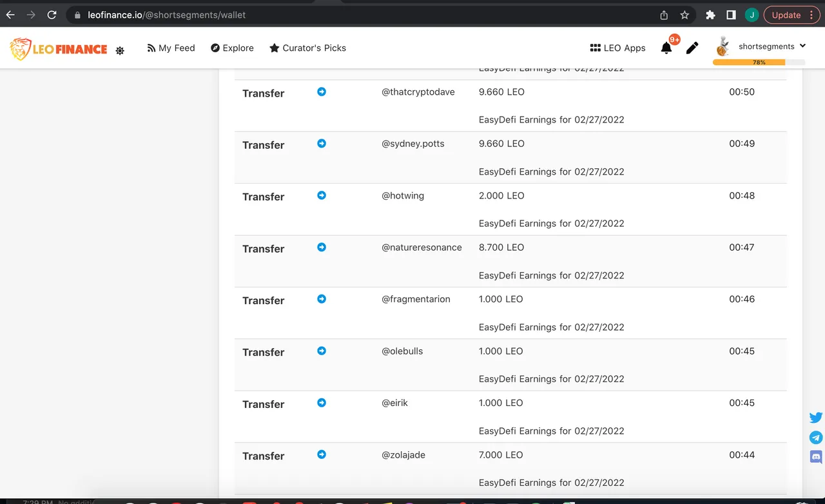Screen dimensions: 825x504
Task: Click arrow icon in fragmentarion transfer row
Action: tap(322, 298)
